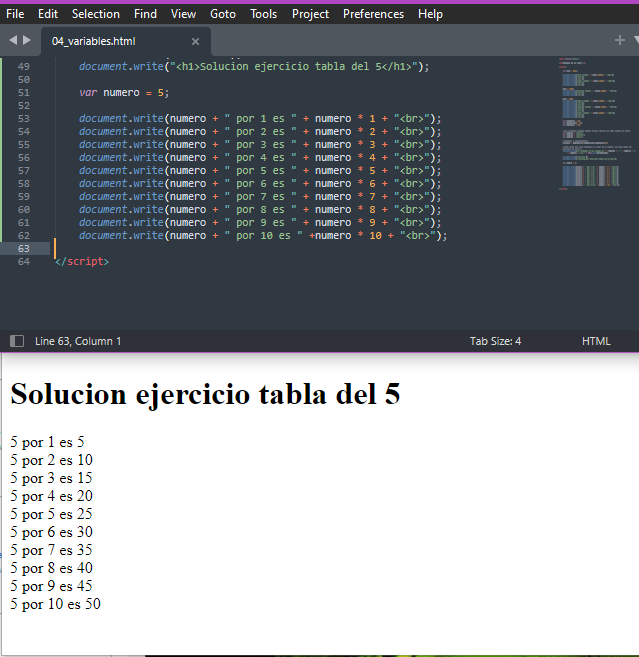Click output text 5 por 2 es 10
Screen dimensions: 639x657
coord(52,460)
